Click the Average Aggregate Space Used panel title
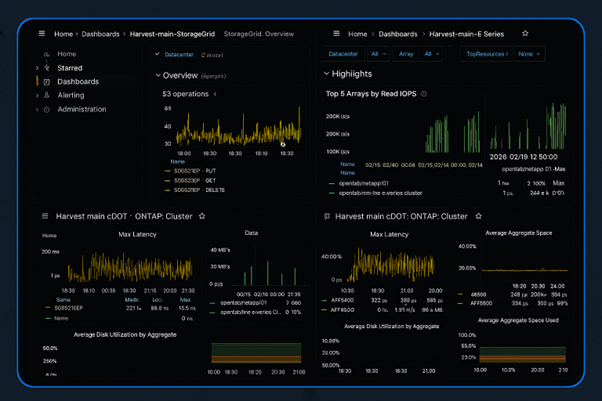The width and height of the screenshot is (602, 401). coord(518,320)
